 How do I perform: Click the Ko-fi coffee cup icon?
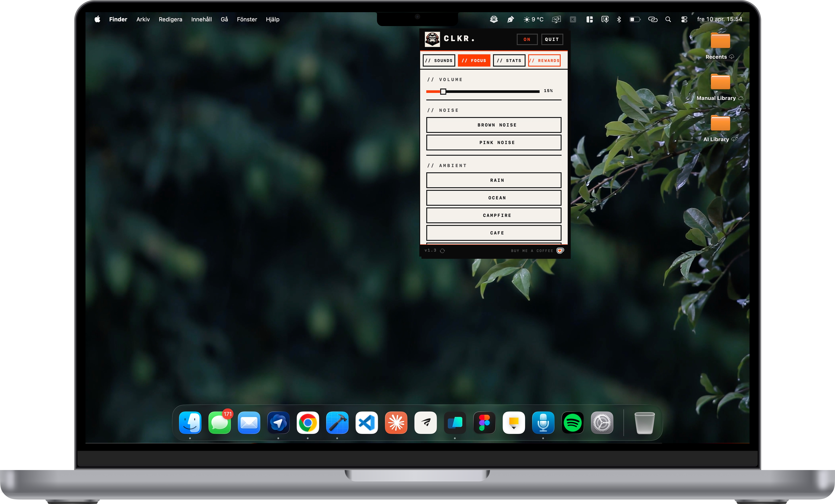[x=560, y=251]
